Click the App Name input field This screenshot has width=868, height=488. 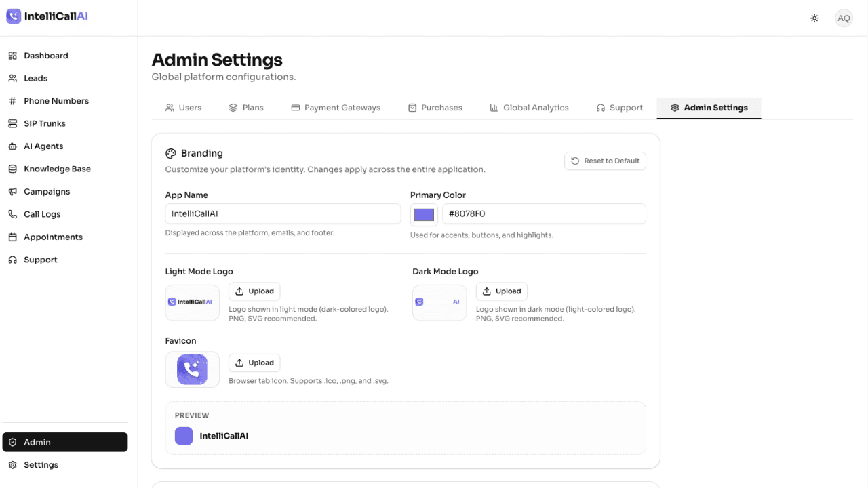pyautogui.click(x=283, y=213)
